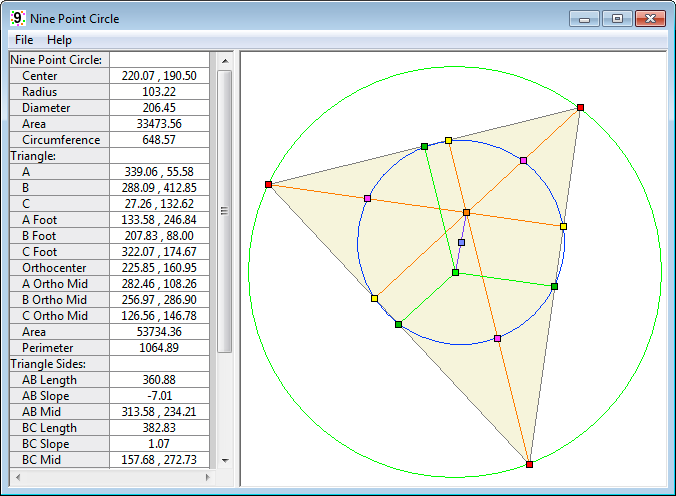The width and height of the screenshot is (676, 496).
Task: Click the horizontal scrollbar under the table
Action: [x=110, y=477]
